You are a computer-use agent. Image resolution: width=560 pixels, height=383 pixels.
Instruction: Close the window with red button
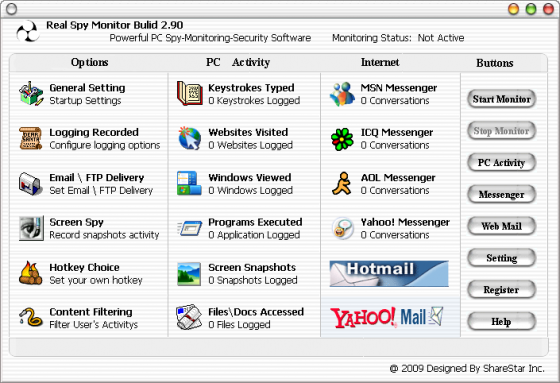pos(548,9)
